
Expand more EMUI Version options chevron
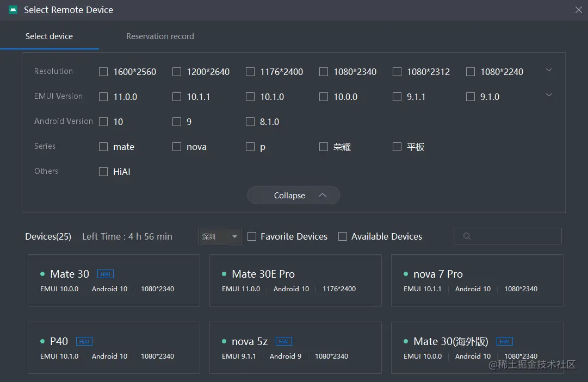pyautogui.click(x=549, y=95)
